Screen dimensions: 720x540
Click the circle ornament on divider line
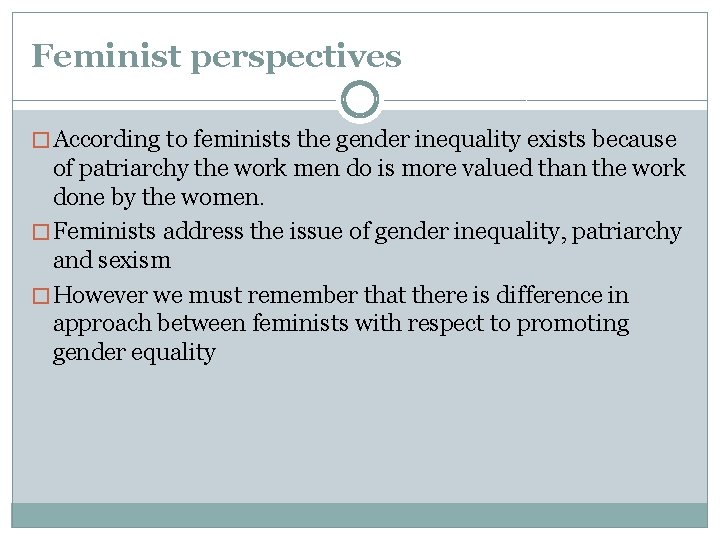(360, 100)
